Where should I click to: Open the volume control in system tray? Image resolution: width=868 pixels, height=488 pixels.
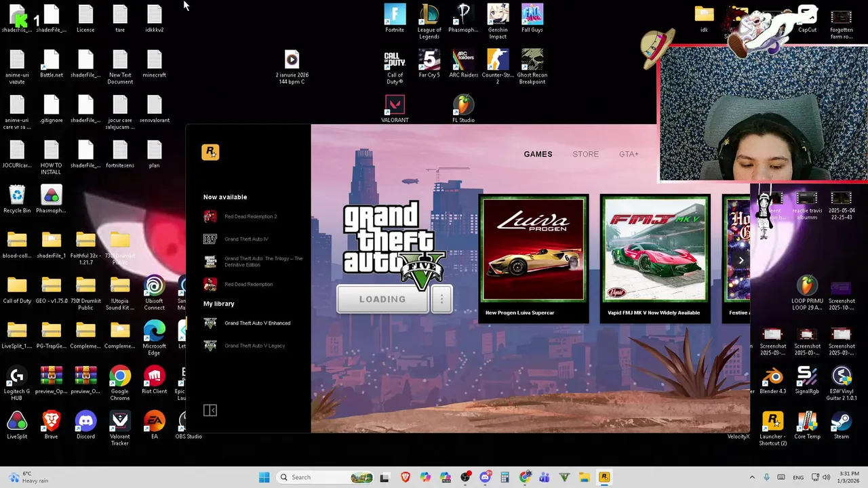(x=827, y=477)
